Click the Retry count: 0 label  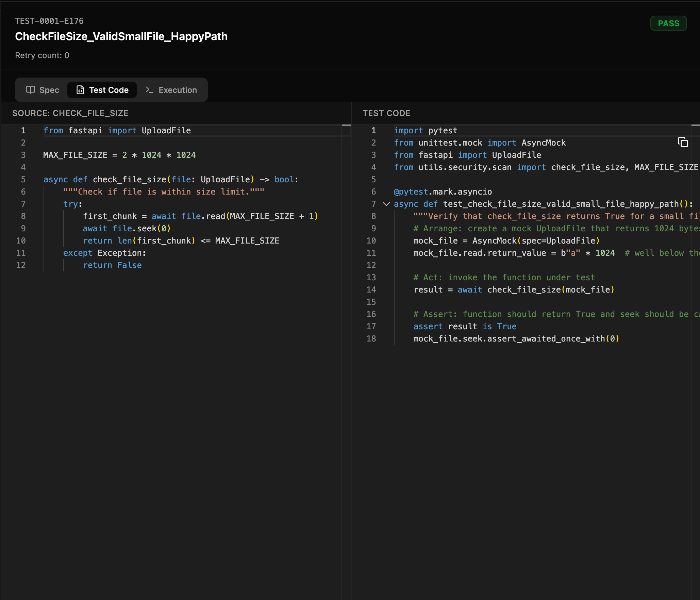pyautogui.click(x=42, y=55)
